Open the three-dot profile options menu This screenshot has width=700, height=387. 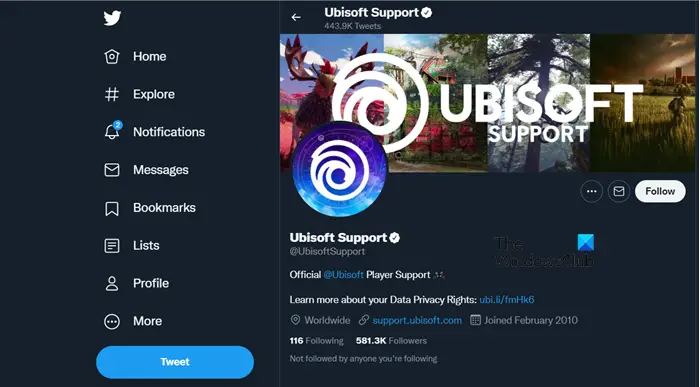[x=592, y=191]
